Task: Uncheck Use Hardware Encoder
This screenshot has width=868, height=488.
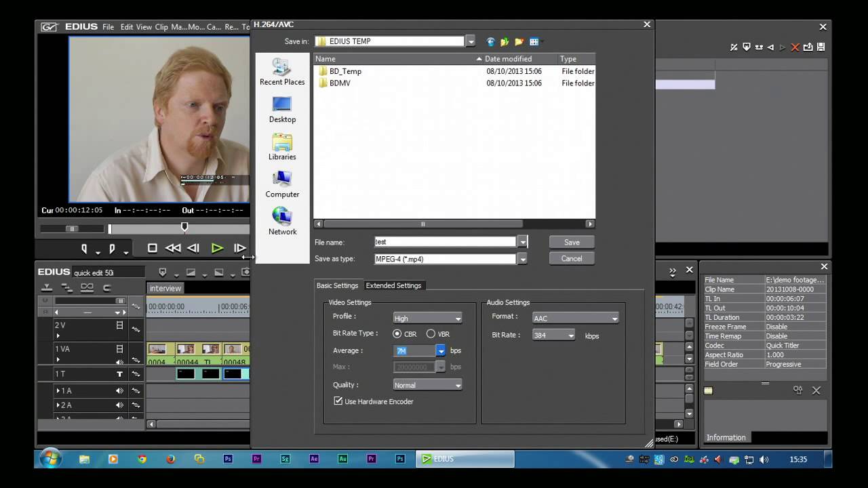Action: 338,401
